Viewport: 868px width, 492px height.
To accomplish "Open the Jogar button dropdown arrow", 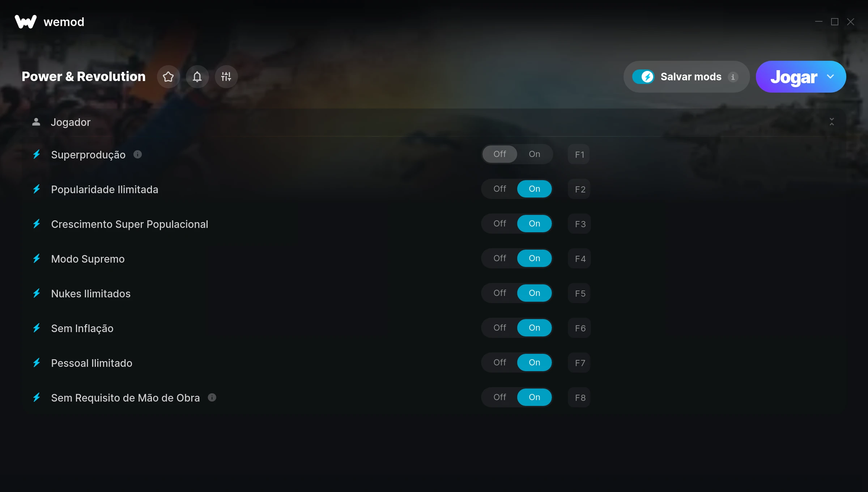I will coord(830,77).
